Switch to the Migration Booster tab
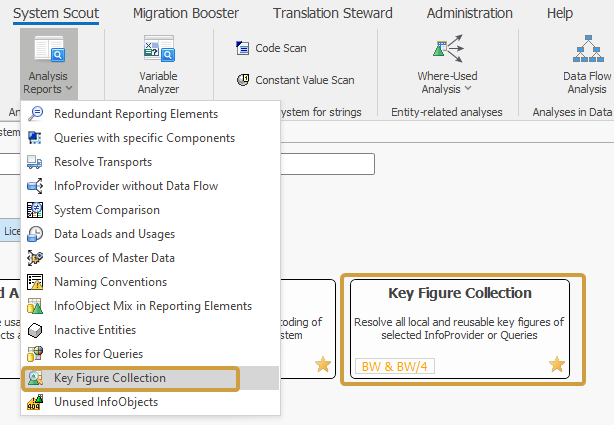The image size is (614, 425). [187, 13]
